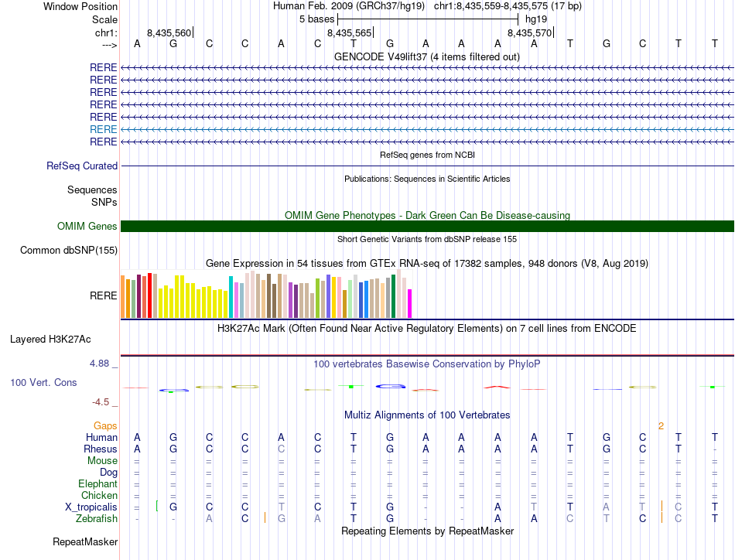Select the X_tropicalis species label

tap(91, 507)
